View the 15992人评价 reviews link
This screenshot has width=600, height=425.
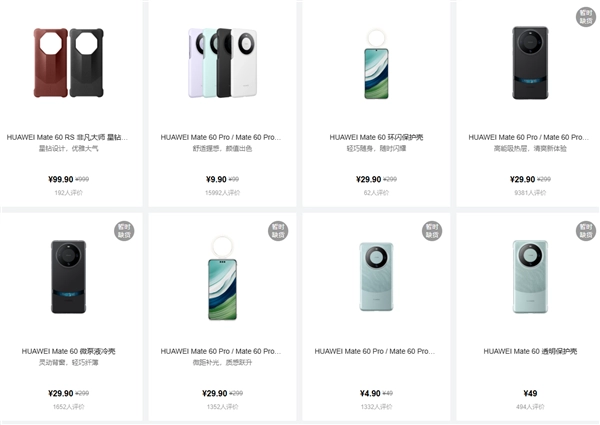(221, 192)
